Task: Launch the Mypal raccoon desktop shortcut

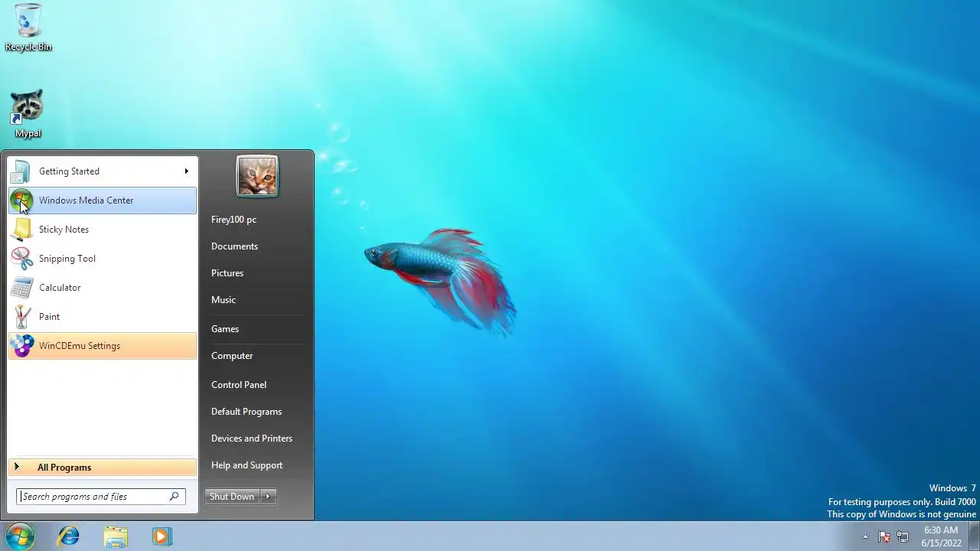Action: 28,114
